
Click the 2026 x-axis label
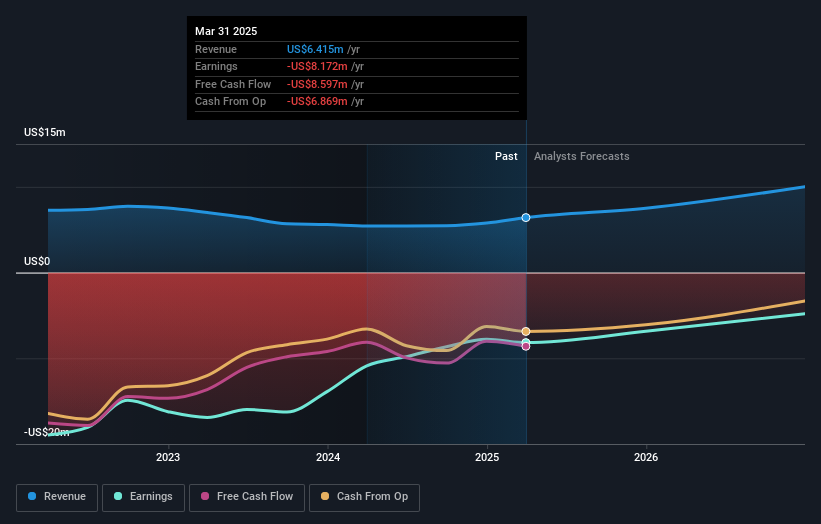point(646,458)
